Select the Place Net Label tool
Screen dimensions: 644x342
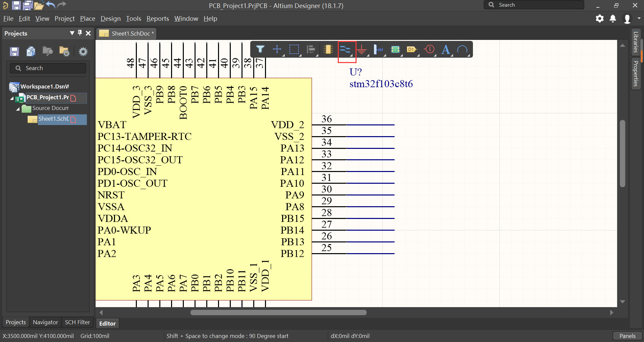point(379,50)
